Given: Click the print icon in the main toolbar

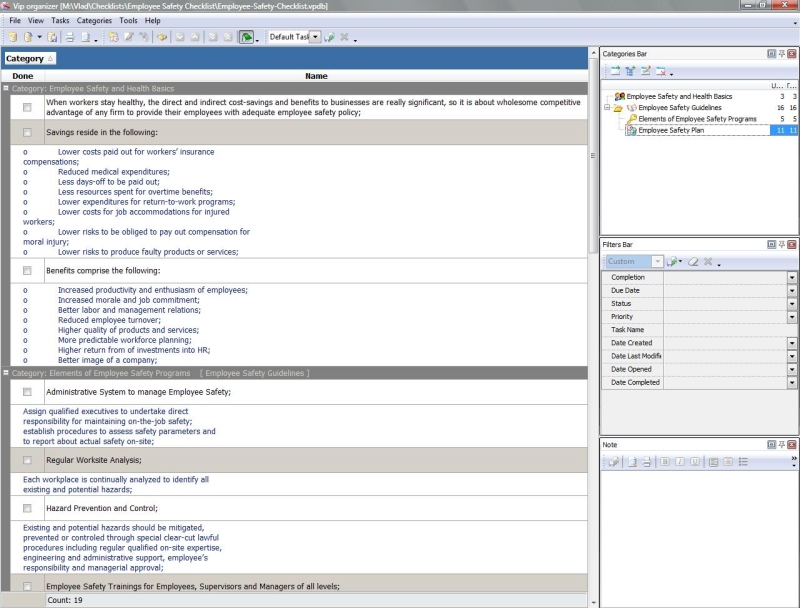Looking at the screenshot, I should (70, 37).
